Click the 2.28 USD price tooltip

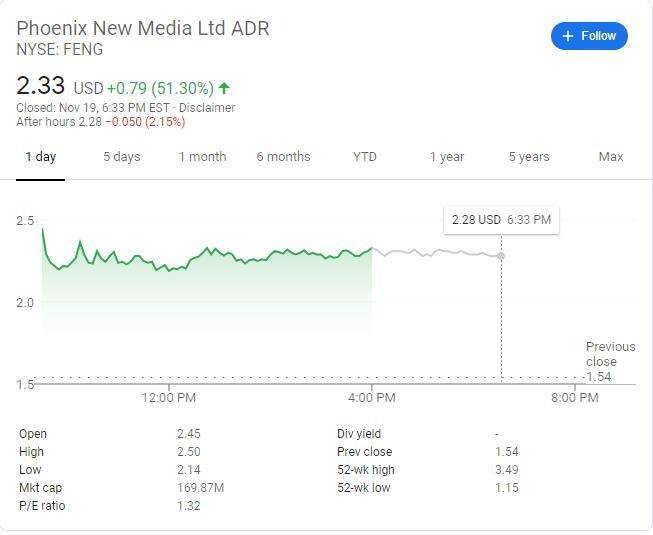pyautogui.click(x=501, y=219)
